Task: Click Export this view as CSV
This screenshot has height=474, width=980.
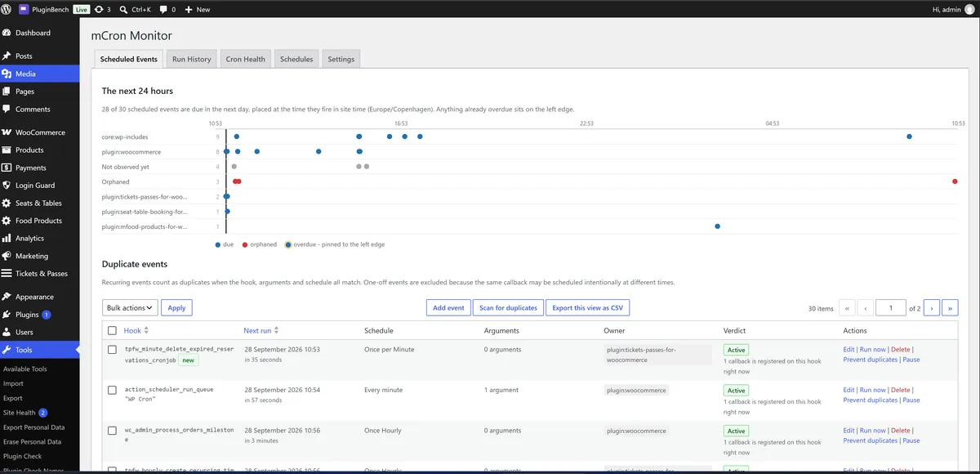Action: coord(587,308)
